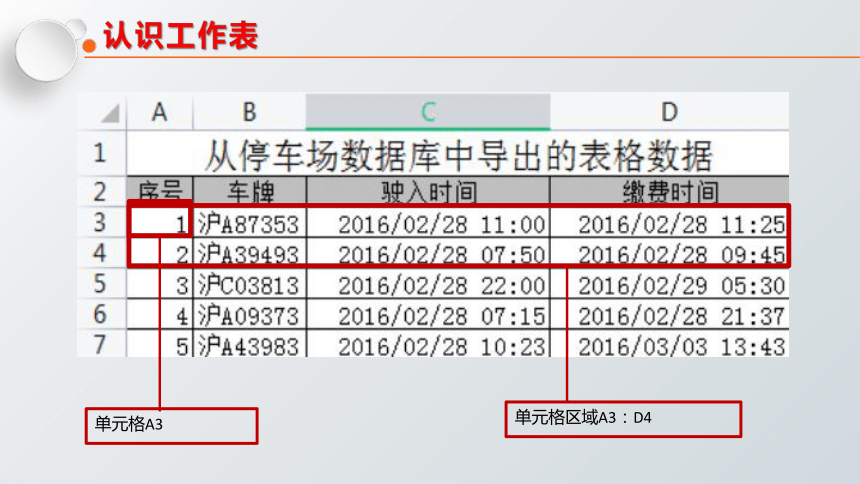Click plate cell 沪A09373

point(250,314)
